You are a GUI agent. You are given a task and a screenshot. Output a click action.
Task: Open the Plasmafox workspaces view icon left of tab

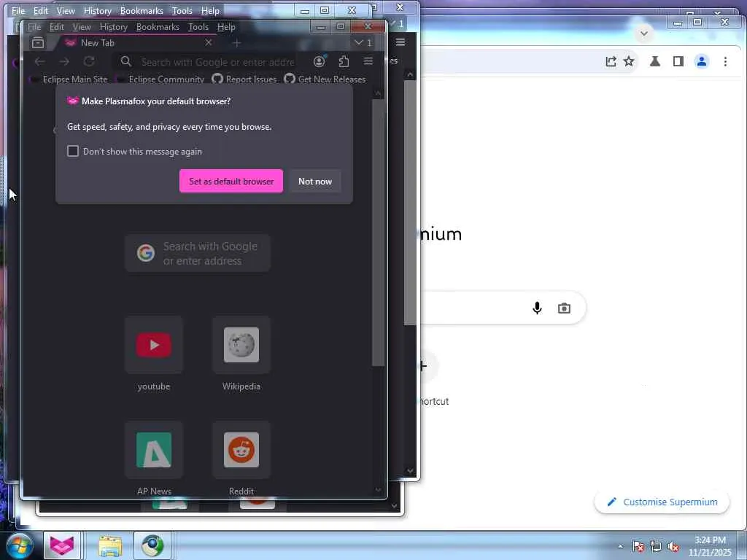pyautogui.click(x=38, y=43)
